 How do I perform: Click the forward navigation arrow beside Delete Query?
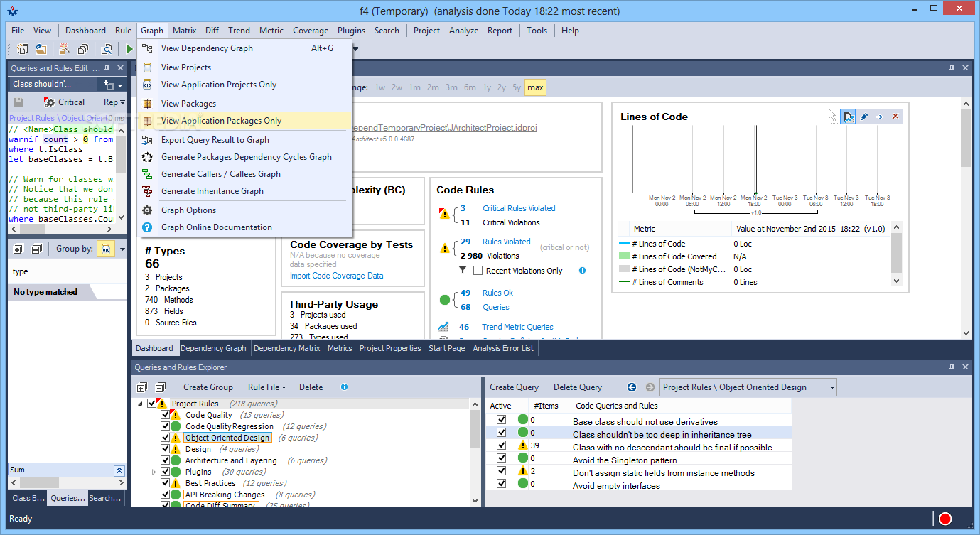coord(650,387)
